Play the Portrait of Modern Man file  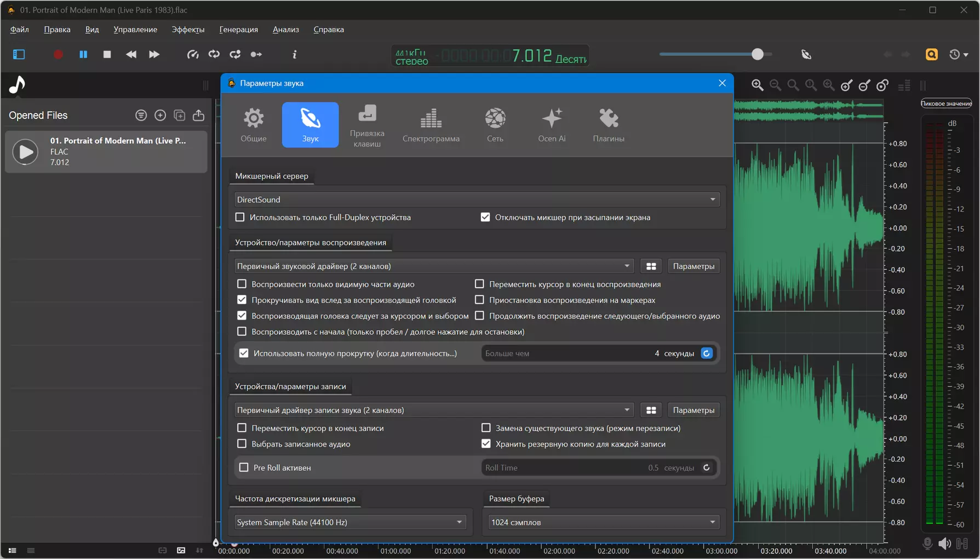coord(25,152)
